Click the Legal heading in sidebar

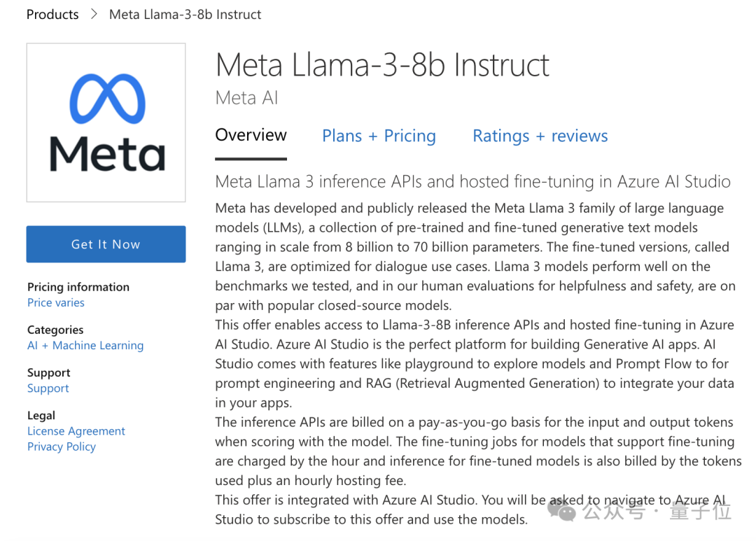click(x=41, y=416)
